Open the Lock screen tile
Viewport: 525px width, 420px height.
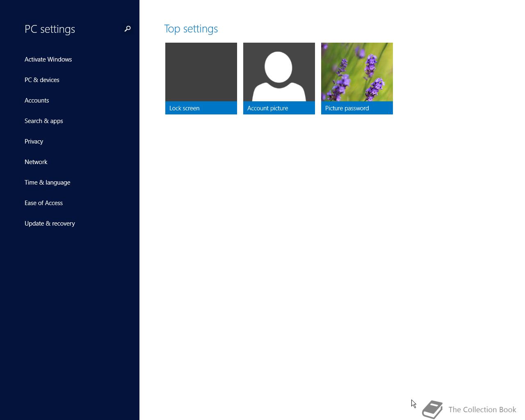click(201, 78)
